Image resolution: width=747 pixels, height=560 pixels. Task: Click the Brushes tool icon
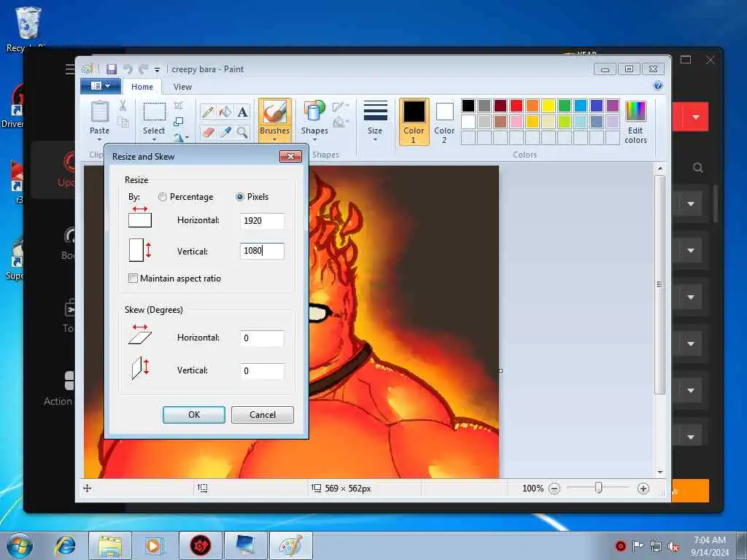pos(274,112)
